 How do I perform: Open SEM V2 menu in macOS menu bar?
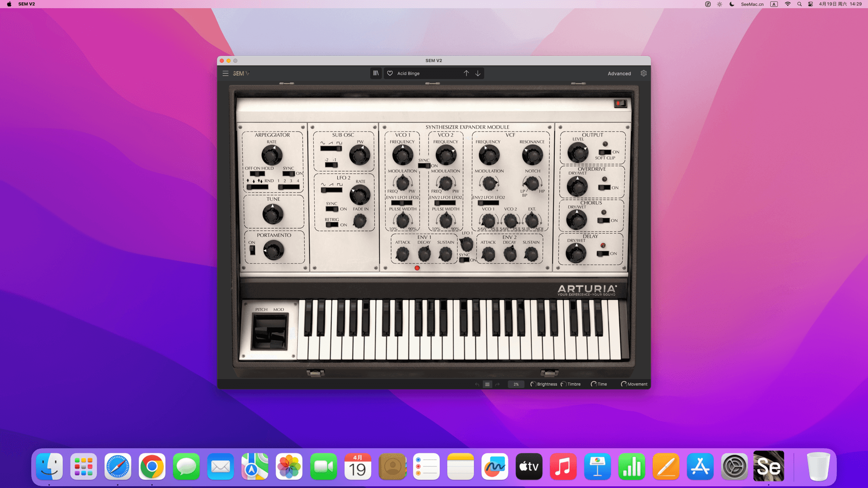27,4
